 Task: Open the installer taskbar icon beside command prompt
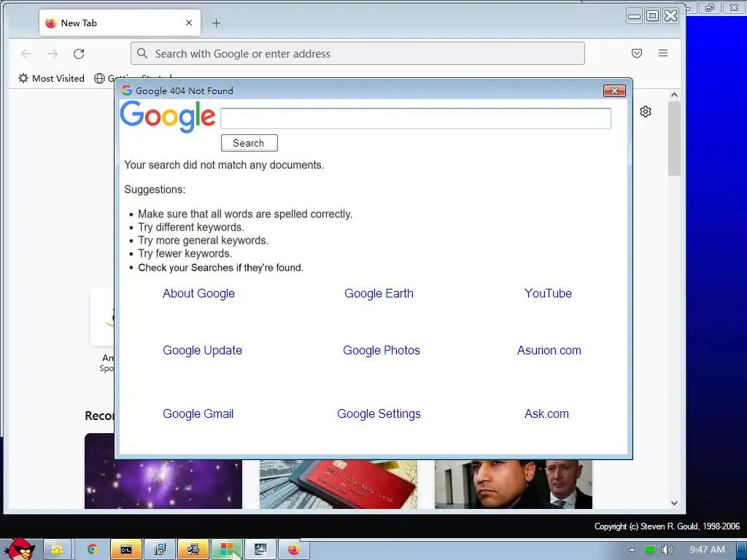coord(160,550)
